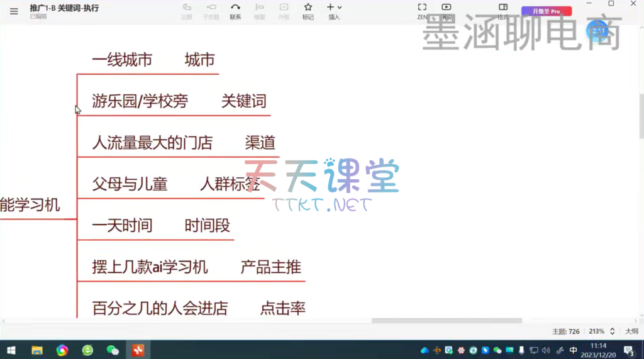Viewport: 644px width, 359px height.
Task: Open the 213% zoom level dropdown
Action: pyautogui.click(x=600, y=331)
